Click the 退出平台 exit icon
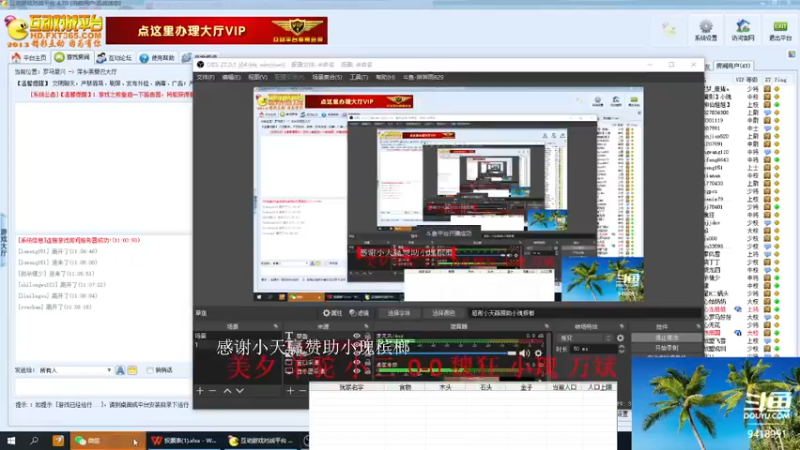Viewport: 800px width, 450px height. [x=780, y=30]
